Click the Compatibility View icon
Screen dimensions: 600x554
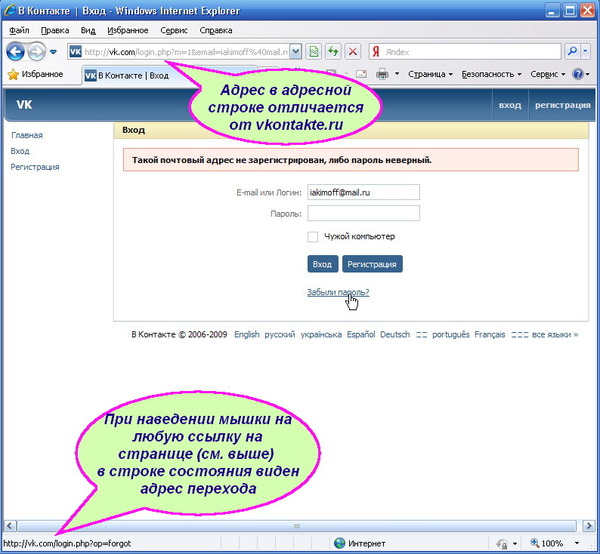[x=313, y=52]
